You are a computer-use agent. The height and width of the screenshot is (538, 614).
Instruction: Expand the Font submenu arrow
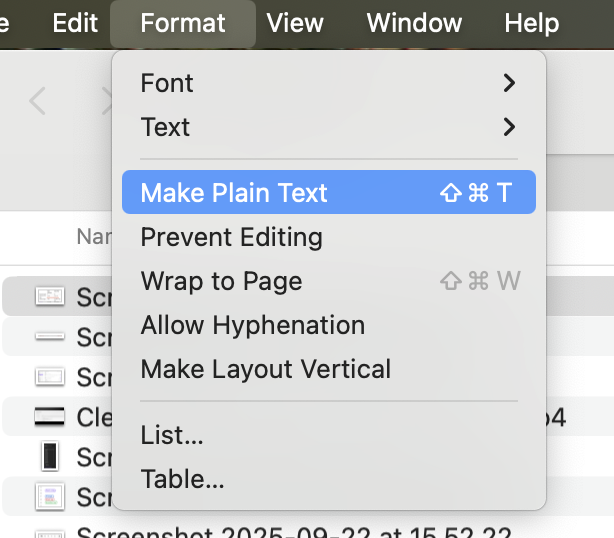coord(509,83)
